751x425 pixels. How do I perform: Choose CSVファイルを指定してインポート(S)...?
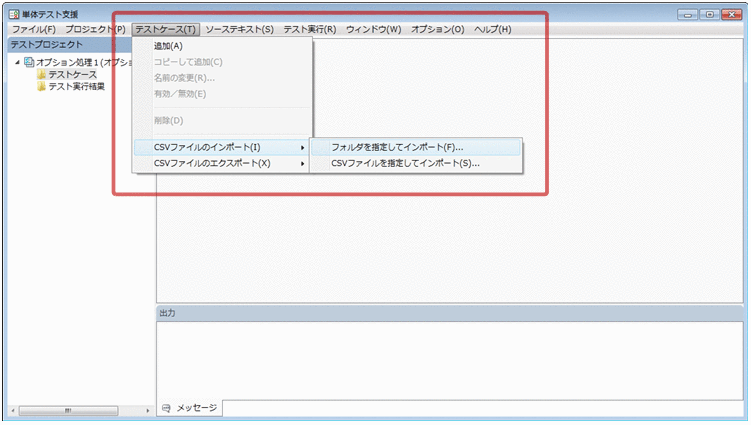pos(416,163)
